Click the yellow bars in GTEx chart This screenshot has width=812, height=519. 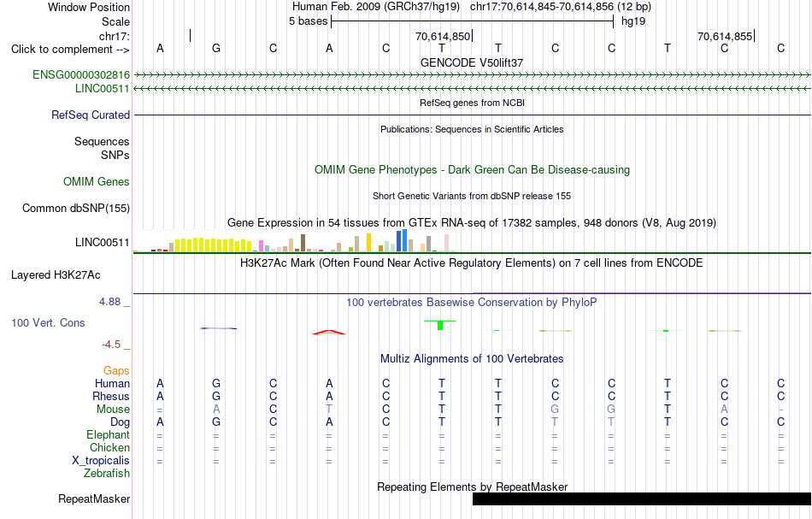(212, 245)
